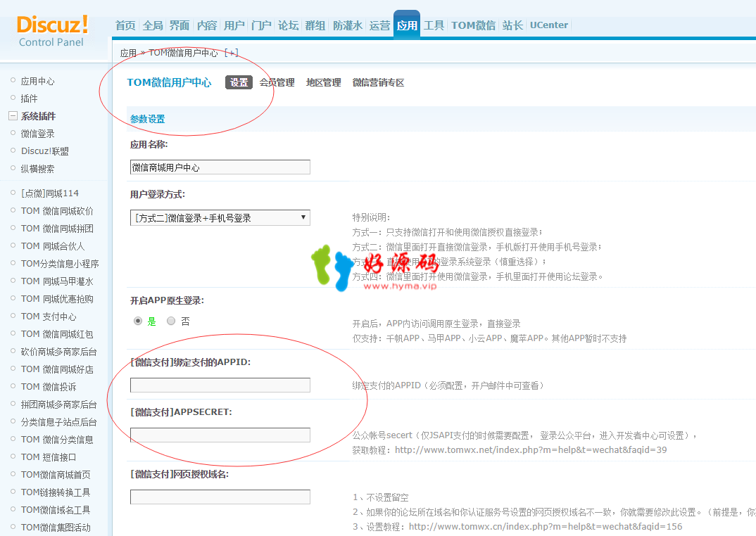Open the 首页 top menu
756x536 pixels.
click(125, 25)
